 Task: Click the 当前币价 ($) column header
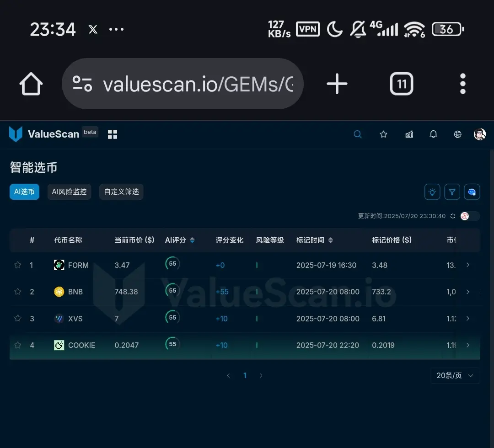coord(134,240)
